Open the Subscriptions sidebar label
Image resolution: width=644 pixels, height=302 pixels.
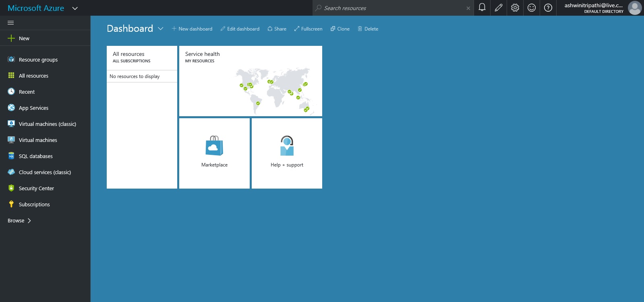[x=34, y=204]
